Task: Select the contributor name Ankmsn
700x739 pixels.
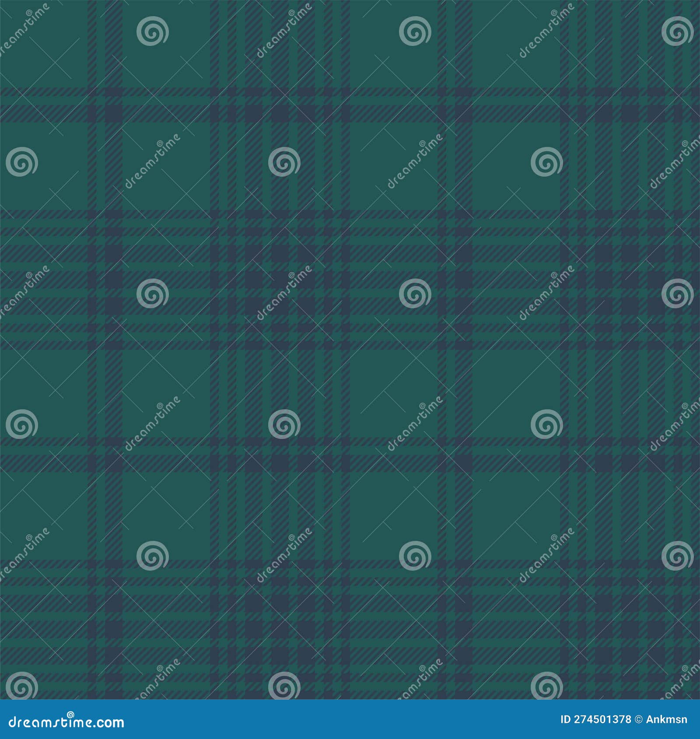Action: tap(667, 720)
